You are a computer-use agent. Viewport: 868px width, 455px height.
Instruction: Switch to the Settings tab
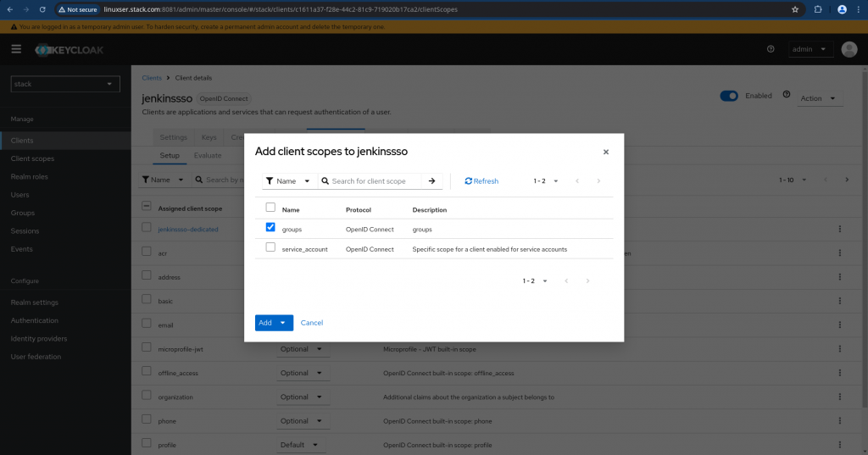173,137
